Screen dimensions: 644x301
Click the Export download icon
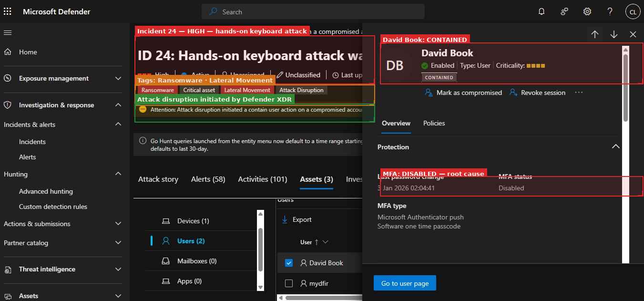click(285, 219)
